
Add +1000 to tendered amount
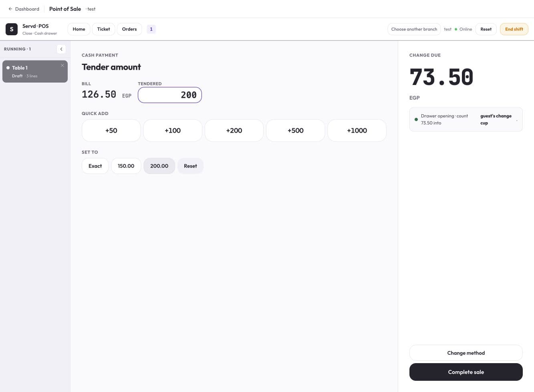click(357, 130)
